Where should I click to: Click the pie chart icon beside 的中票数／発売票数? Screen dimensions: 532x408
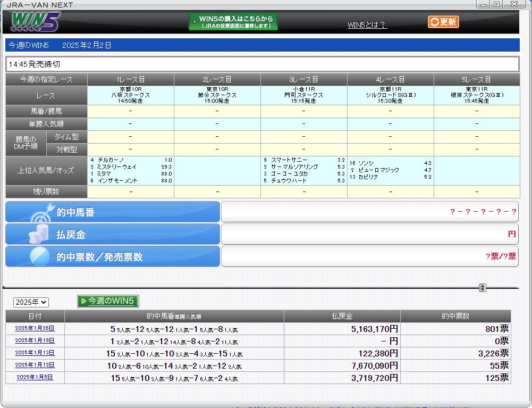click(x=39, y=256)
